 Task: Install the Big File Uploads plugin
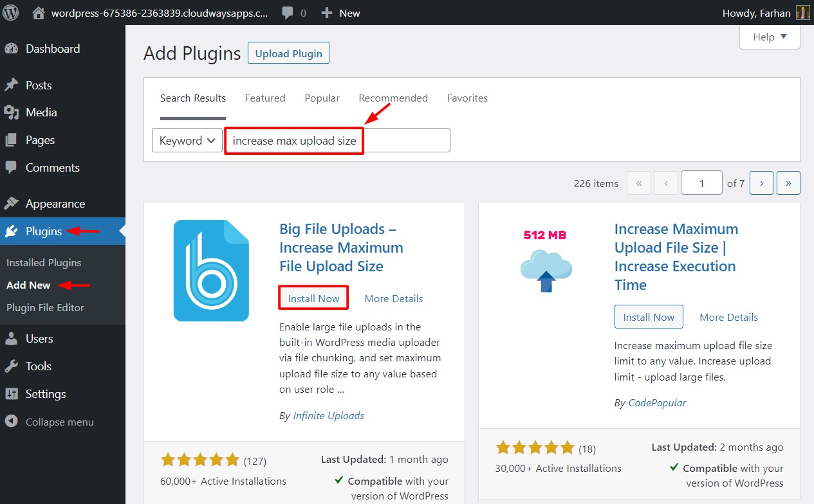tap(313, 298)
